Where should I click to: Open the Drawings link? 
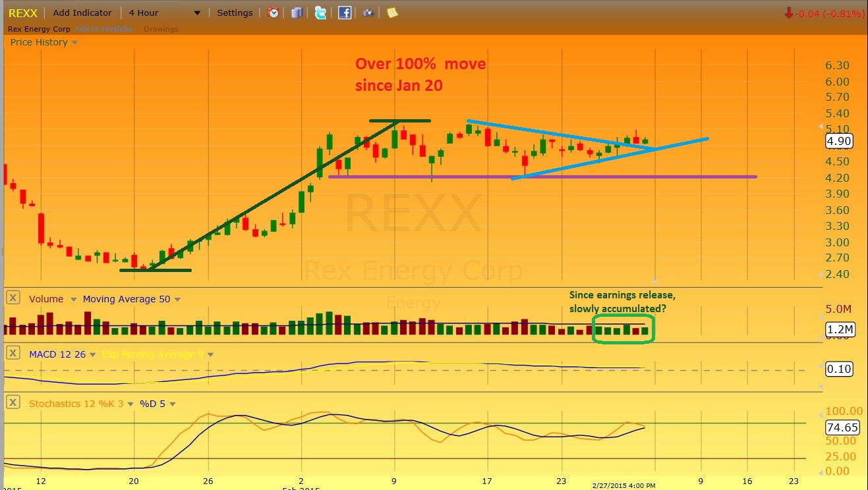tap(161, 29)
